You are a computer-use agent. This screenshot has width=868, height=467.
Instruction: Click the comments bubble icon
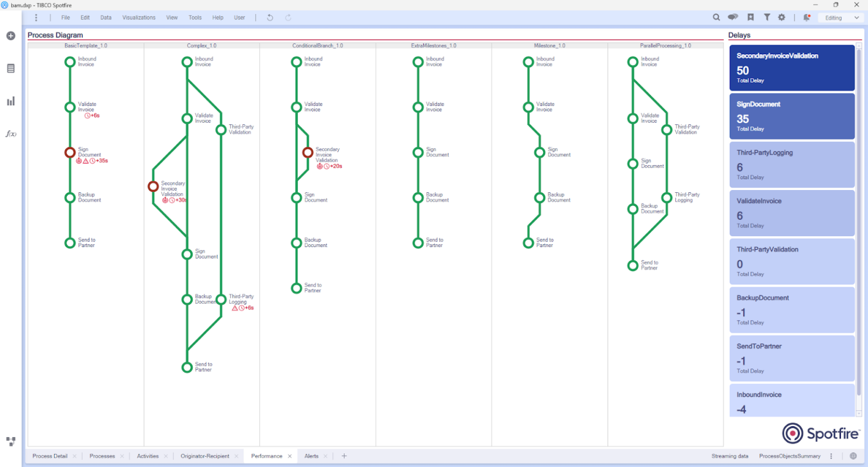point(732,18)
